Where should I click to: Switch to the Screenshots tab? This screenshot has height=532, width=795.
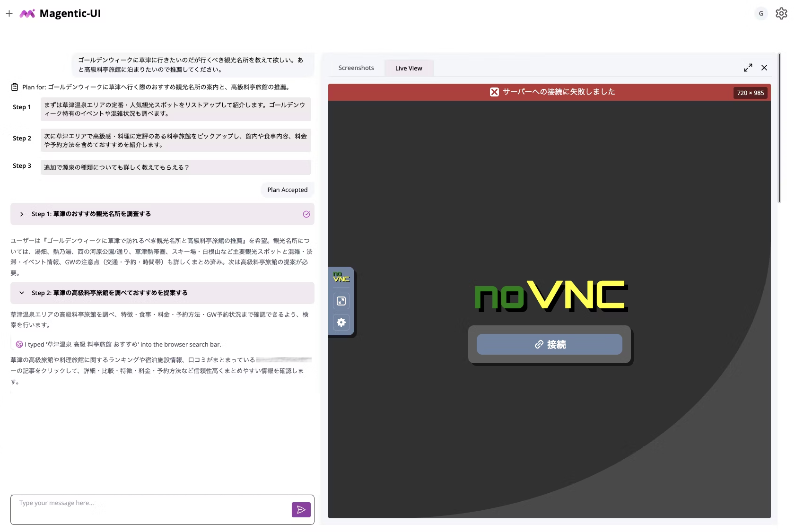(x=356, y=68)
